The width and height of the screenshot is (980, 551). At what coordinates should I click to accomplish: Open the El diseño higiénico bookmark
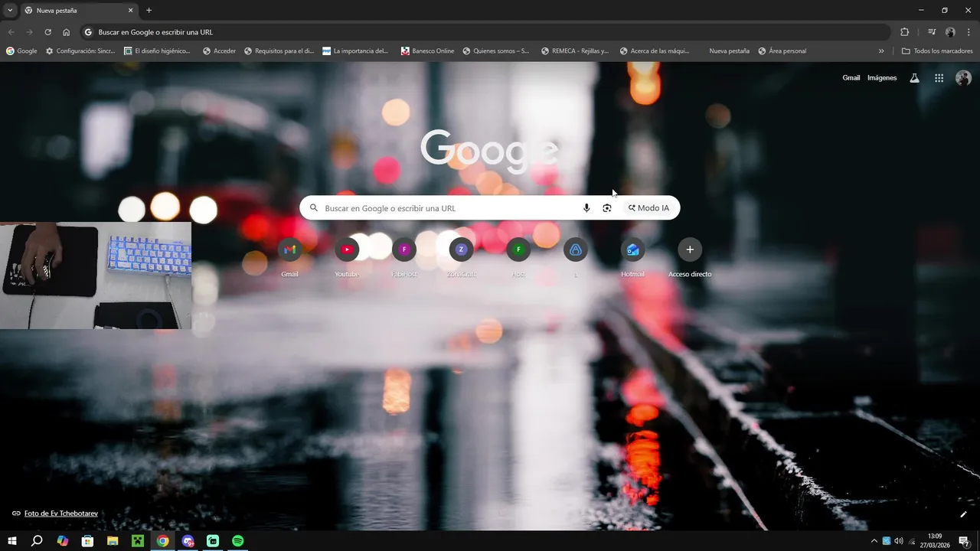[x=158, y=51]
